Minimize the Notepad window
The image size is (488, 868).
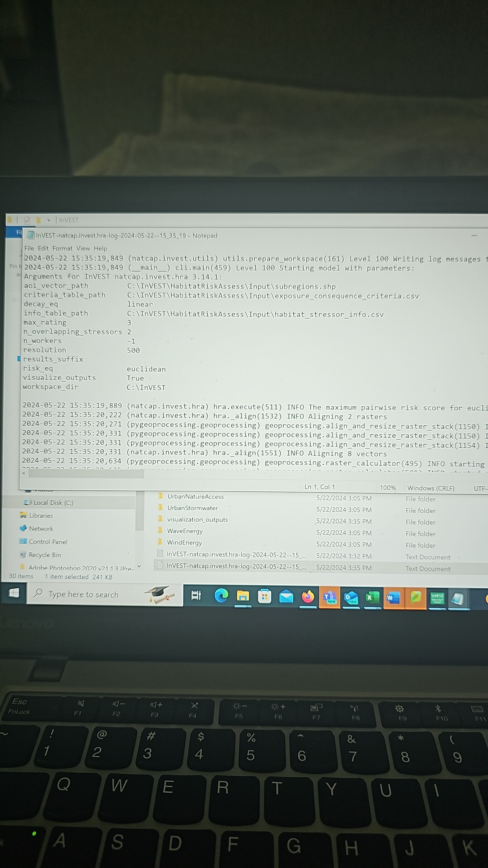click(x=474, y=236)
